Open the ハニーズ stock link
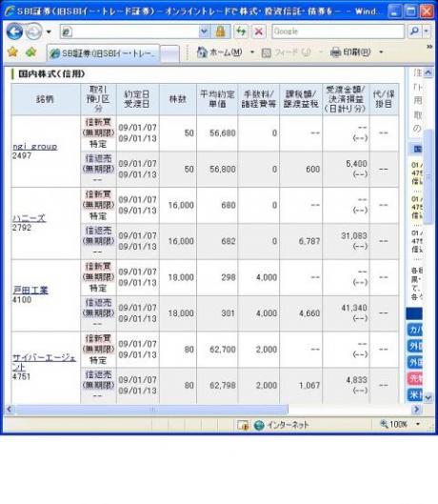The width and height of the screenshot is (438, 504). pos(30,218)
